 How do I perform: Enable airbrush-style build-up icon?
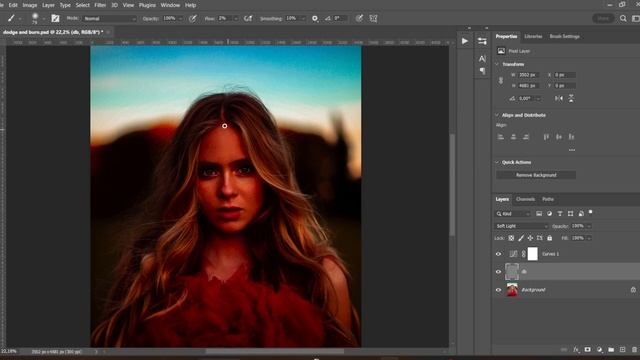click(x=247, y=18)
